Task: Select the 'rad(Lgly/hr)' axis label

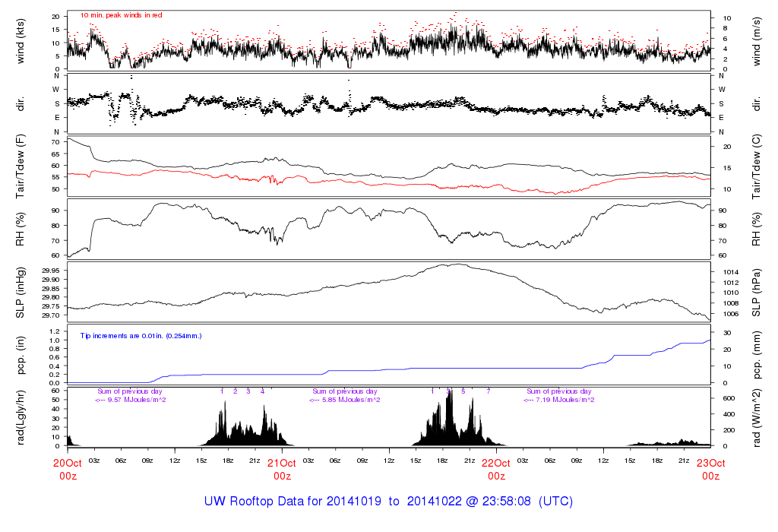Action: (21, 418)
